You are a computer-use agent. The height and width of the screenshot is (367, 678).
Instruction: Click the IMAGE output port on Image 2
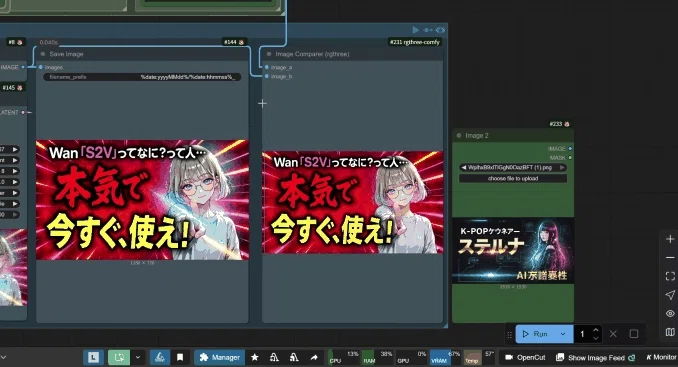[570, 149]
